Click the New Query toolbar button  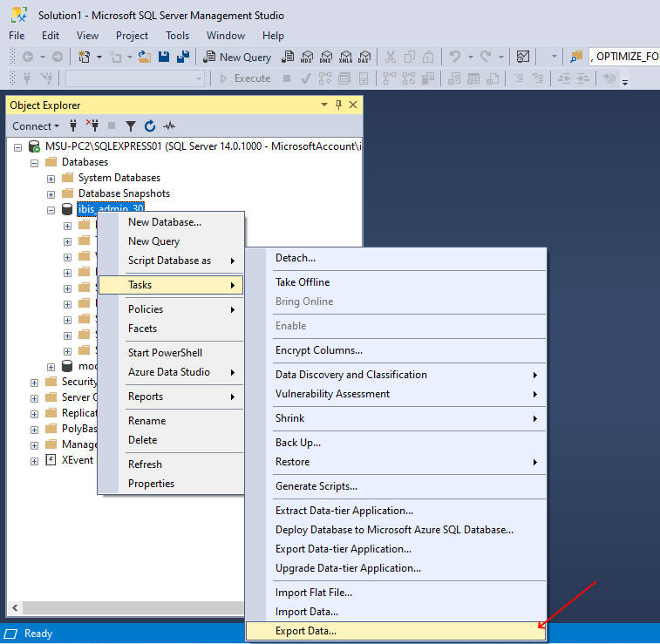click(x=237, y=57)
